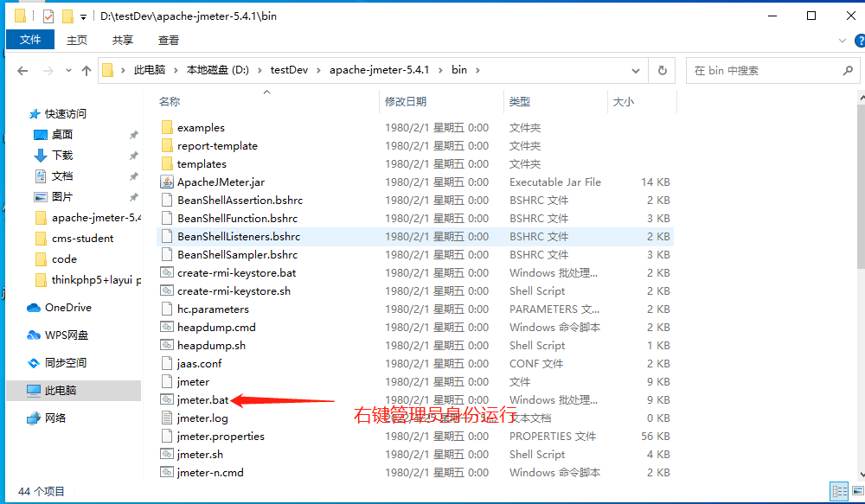This screenshot has height=504, width=865.
Task: Click the Up one level arrow
Action: [x=86, y=71]
